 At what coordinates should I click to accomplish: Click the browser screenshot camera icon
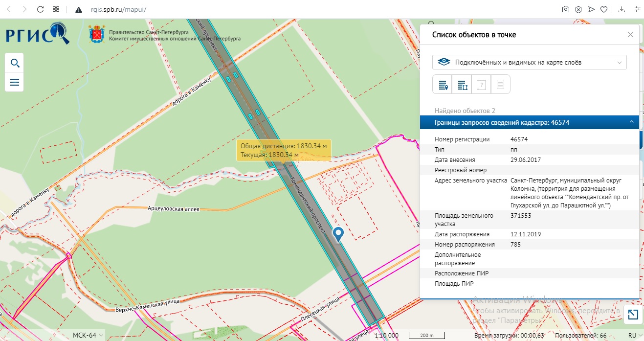tap(565, 9)
